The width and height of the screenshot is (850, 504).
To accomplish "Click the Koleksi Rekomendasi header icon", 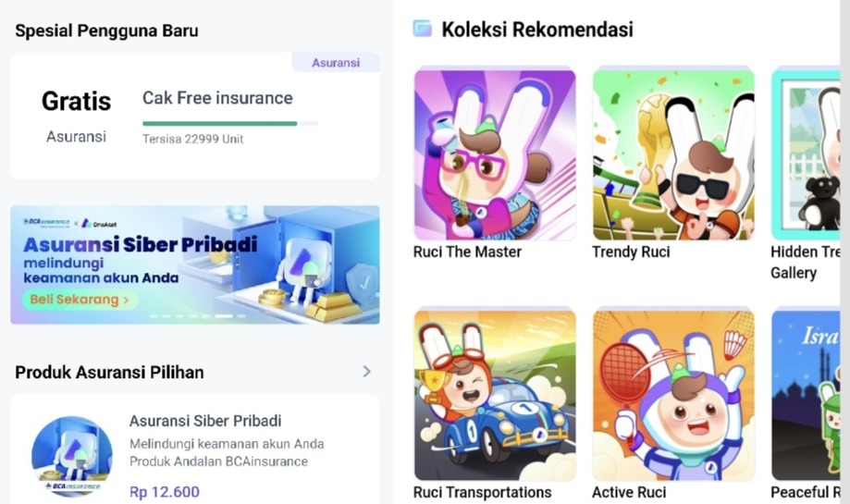I will click(x=423, y=28).
